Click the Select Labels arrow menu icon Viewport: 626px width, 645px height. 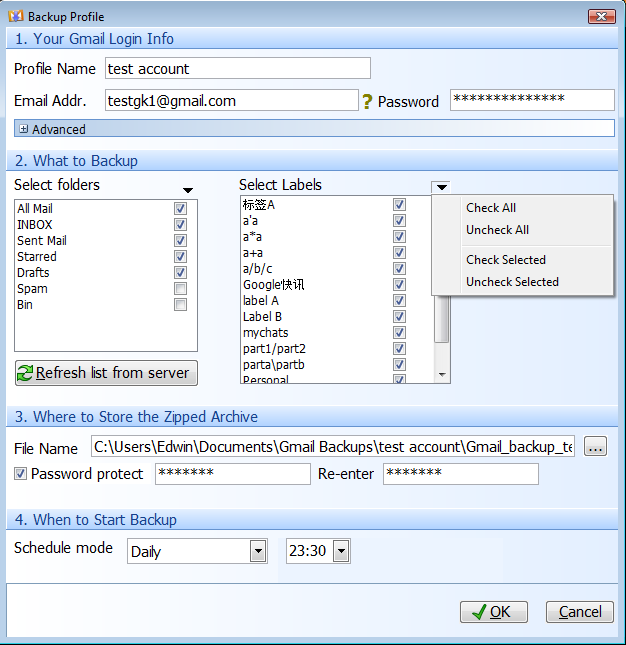pos(442,187)
